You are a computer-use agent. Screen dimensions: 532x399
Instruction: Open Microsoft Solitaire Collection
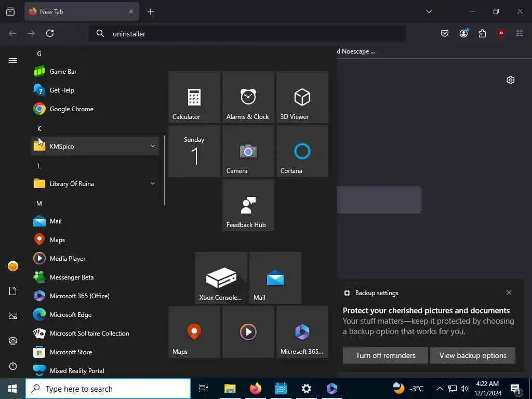click(95, 333)
